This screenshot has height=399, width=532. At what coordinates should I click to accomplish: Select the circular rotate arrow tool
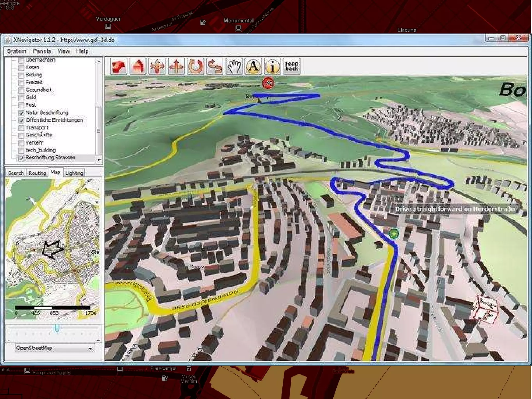tap(195, 66)
